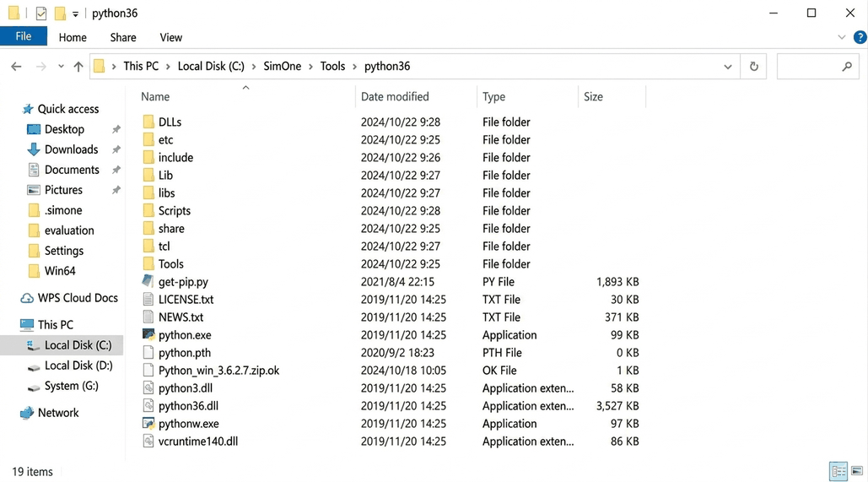Click the Pictures icon in sidebar
The image size is (868, 482).
(x=34, y=190)
